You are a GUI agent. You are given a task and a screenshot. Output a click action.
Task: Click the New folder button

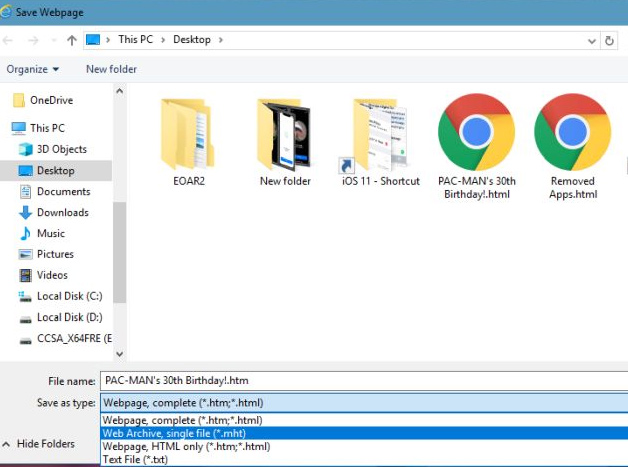coord(111,69)
